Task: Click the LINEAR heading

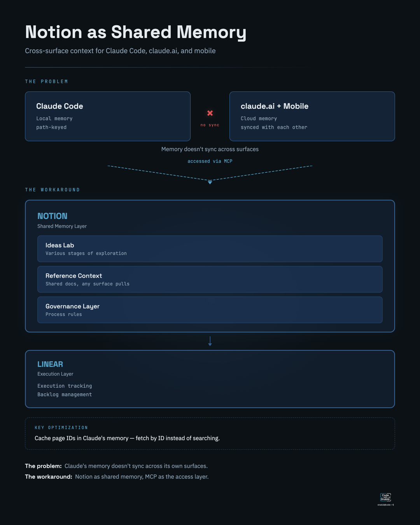Action: coord(50,364)
